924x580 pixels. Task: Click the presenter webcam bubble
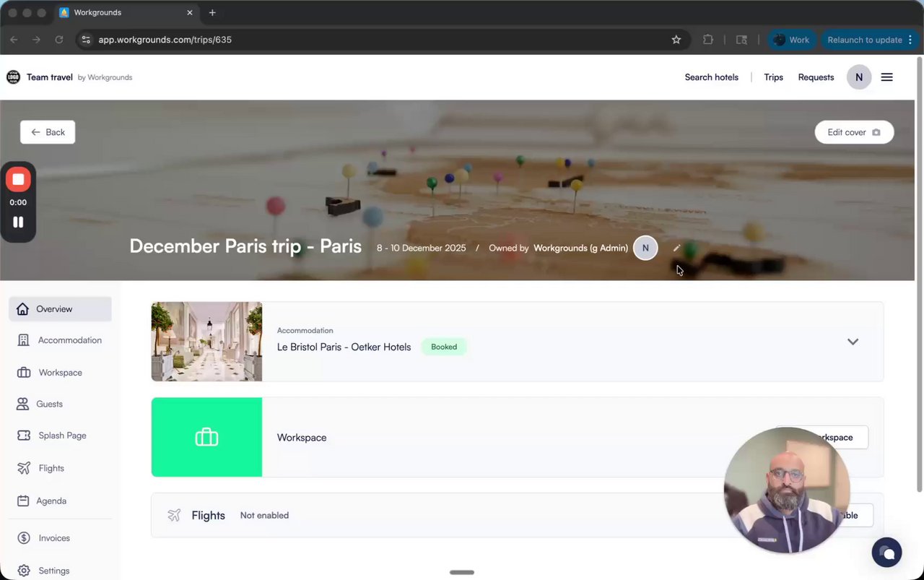click(x=787, y=490)
